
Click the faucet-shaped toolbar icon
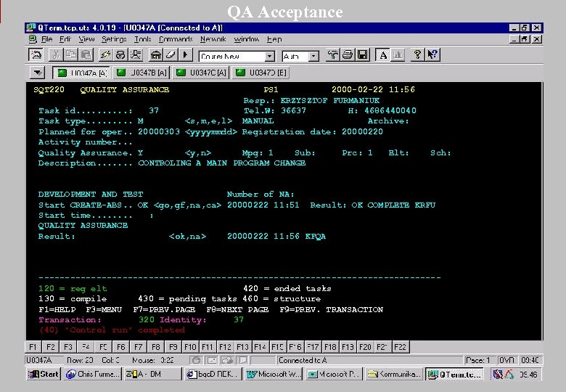tap(332, 55)
